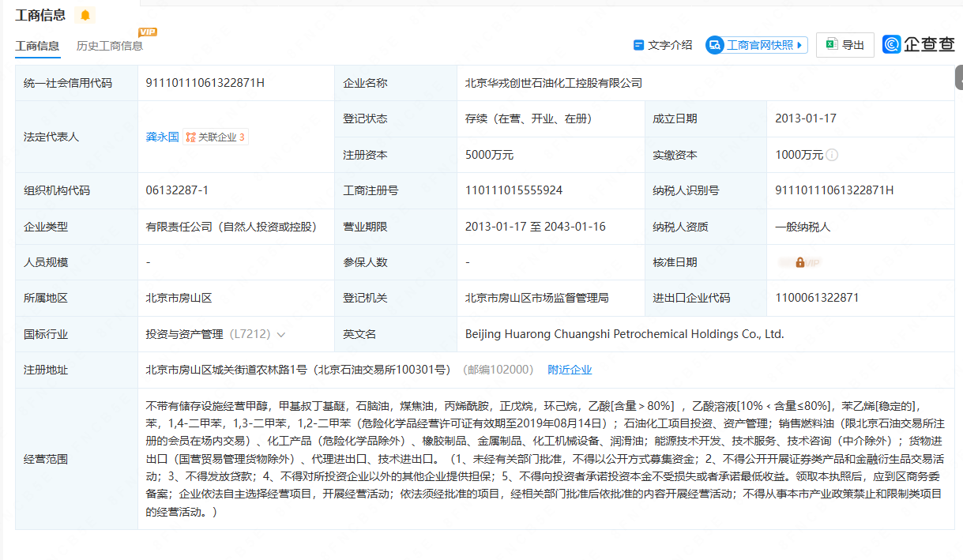This screenshot has height=560, width=963.
Task: Click the 经营范围 description text
Action: pos(545,458)
